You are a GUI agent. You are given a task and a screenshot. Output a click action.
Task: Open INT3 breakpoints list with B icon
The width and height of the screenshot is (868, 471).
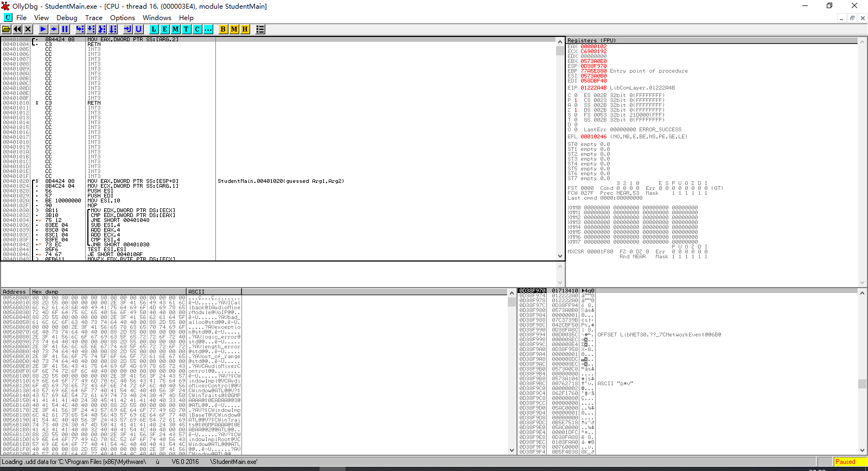[x=223, y=29]
